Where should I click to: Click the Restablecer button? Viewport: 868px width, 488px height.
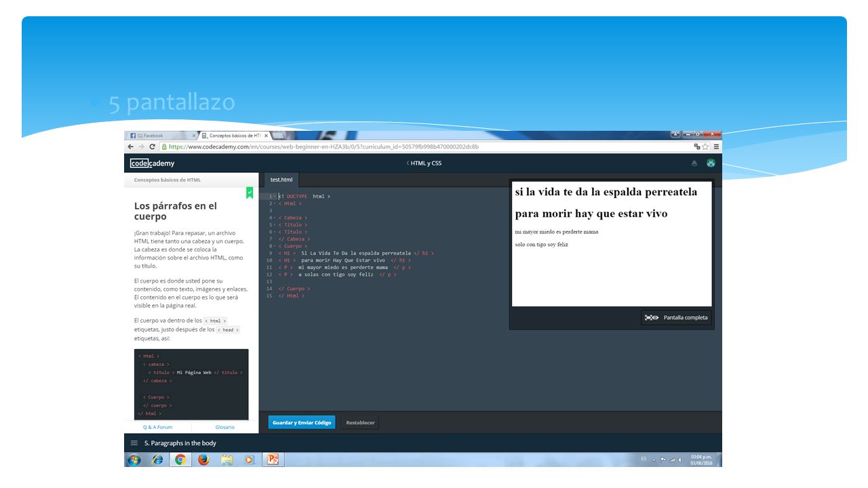click(x=360, y=422)
